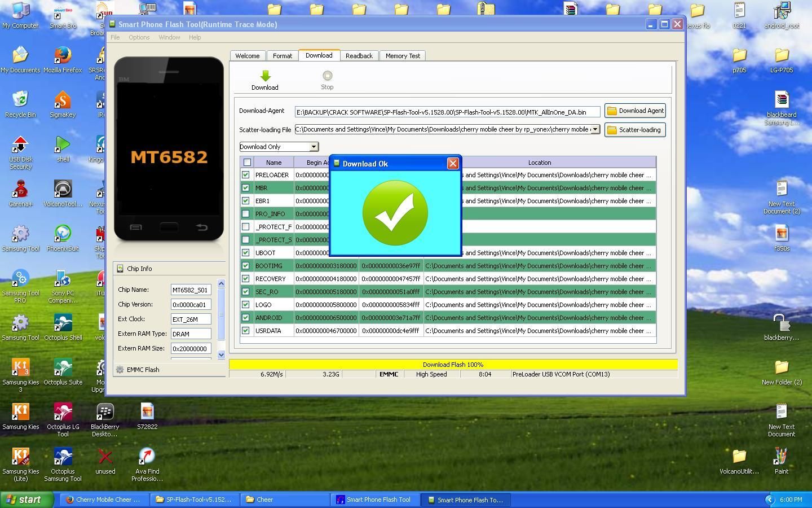
Task: Uncheck the PRELOADER checkbox
Action: 245,175
